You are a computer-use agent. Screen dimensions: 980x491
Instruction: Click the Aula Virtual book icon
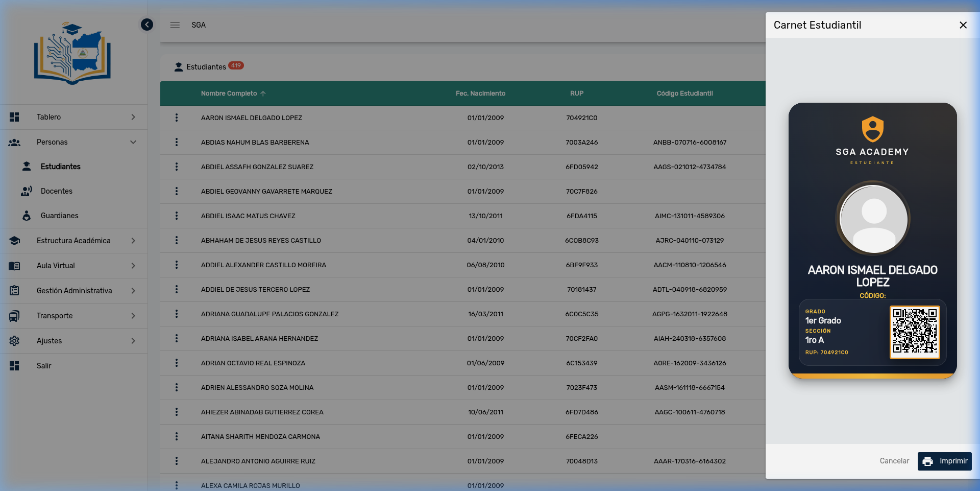click(14, 266)
